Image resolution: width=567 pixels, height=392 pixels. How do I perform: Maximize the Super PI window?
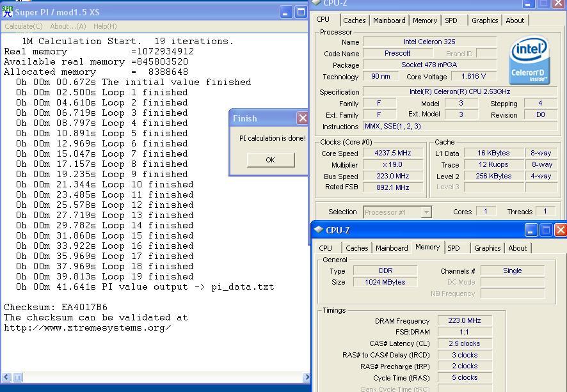301,13
